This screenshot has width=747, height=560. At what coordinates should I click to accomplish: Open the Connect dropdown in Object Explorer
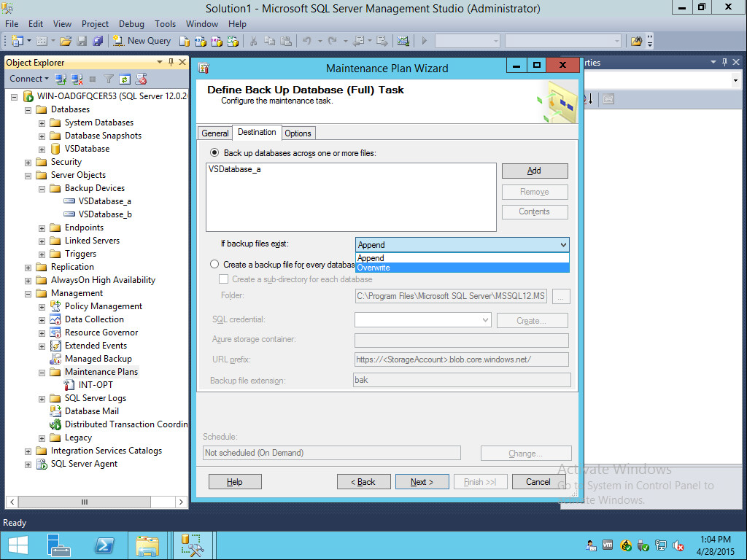(x=29, y=79)
